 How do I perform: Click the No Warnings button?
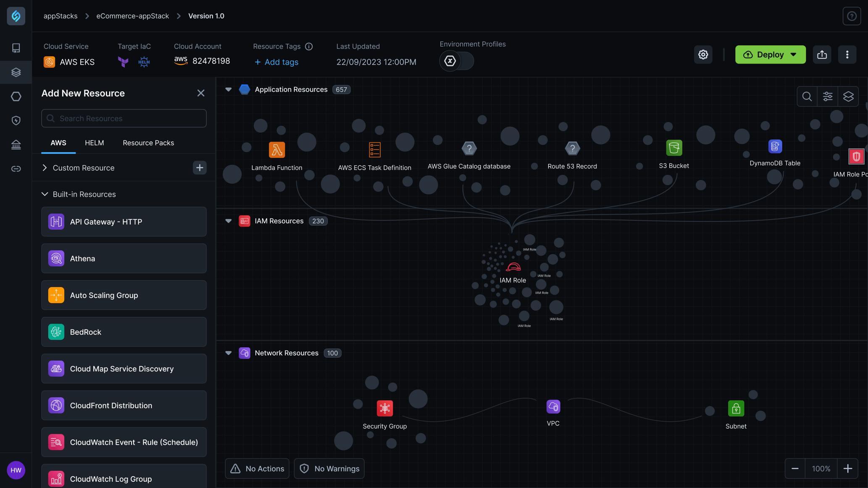[x=329, y=468]
